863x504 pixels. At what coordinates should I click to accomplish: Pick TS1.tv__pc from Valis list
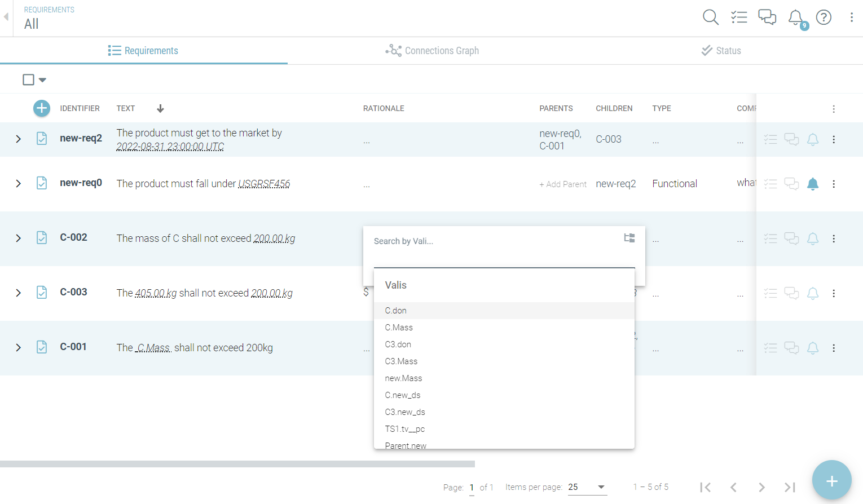click(504, 429)
